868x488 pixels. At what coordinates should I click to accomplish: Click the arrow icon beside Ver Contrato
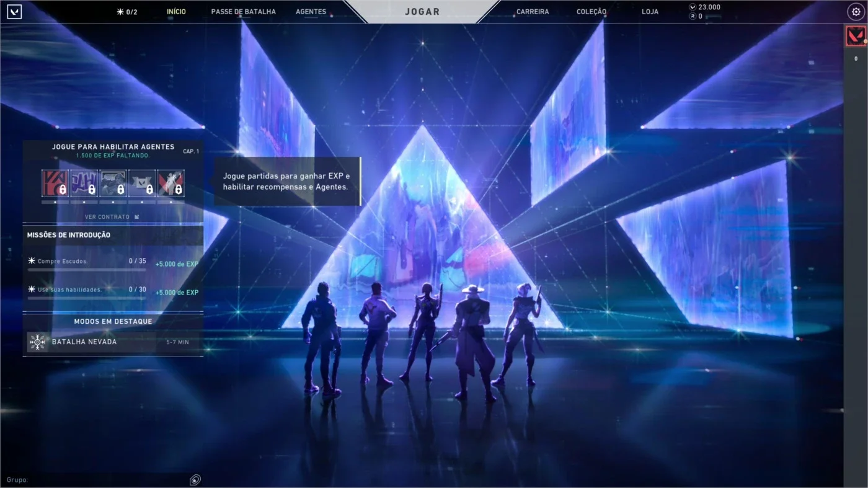pos(137,217)
